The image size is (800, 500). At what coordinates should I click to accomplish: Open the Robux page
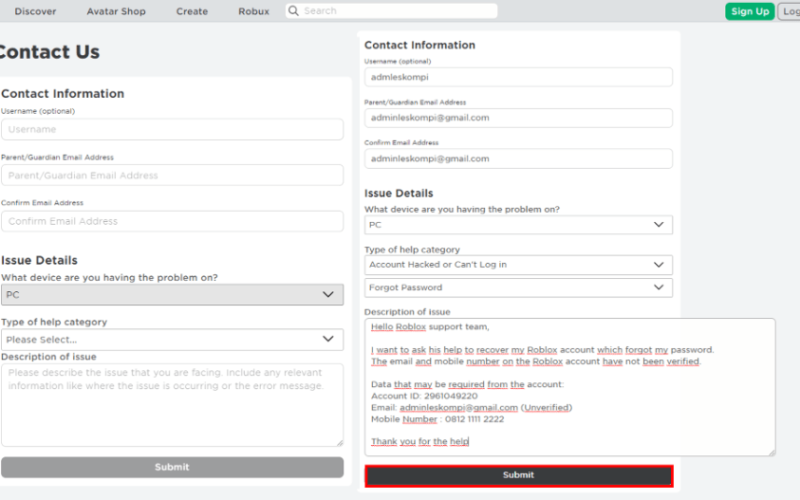pyautogui.click(x=254, y=11)
